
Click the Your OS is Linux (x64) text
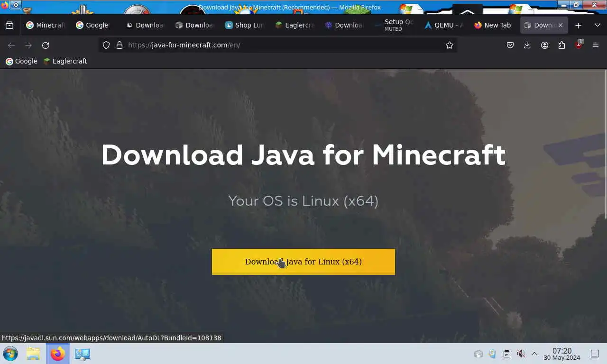point(303,201)
